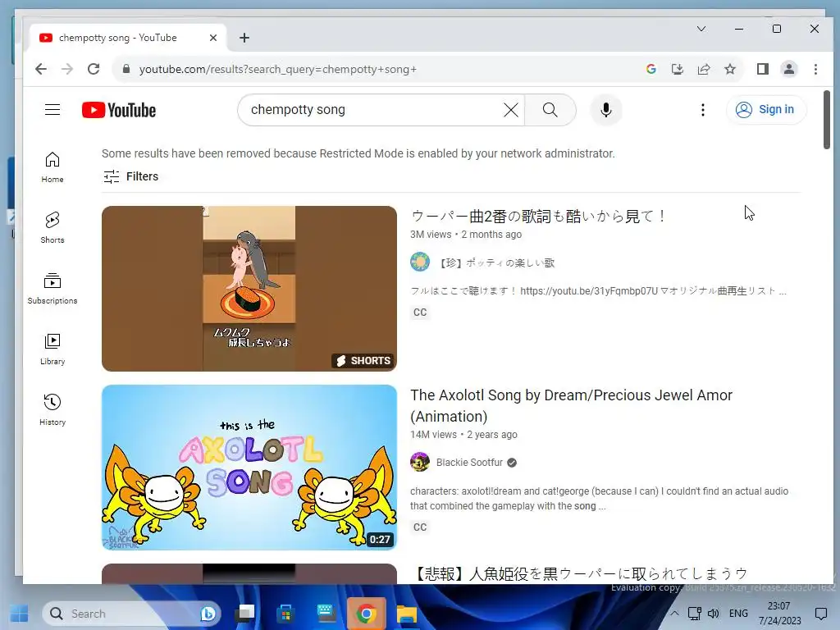Screen dimensions: 840x630
Task: Open the volume speaker tray icon
Action: (x=713, y=614)
